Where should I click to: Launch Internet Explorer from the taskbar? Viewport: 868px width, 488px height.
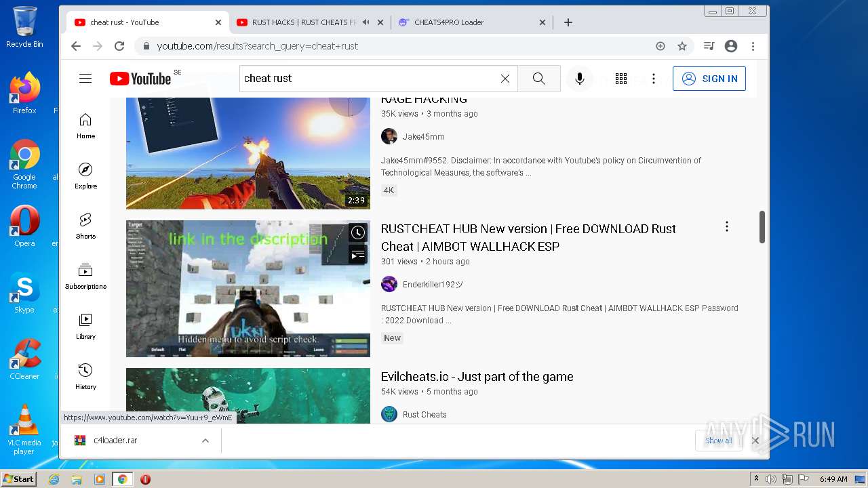pos(54,479)
